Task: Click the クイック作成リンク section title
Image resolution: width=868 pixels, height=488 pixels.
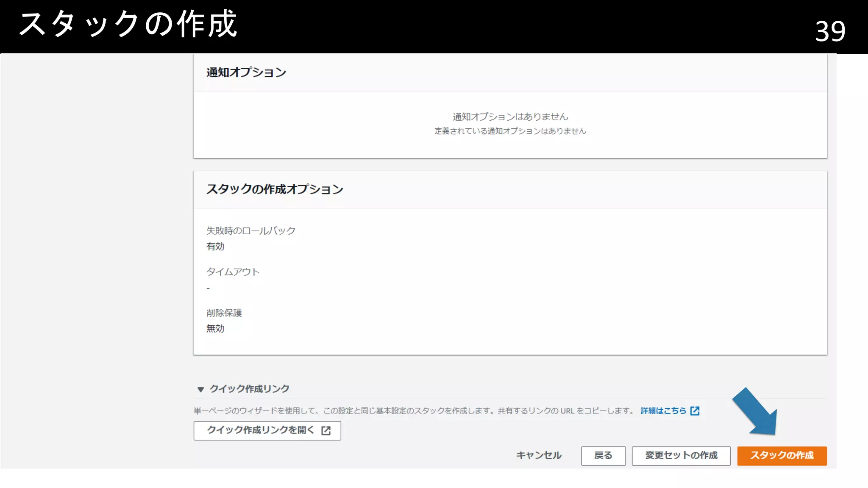Action: point(250,389)
